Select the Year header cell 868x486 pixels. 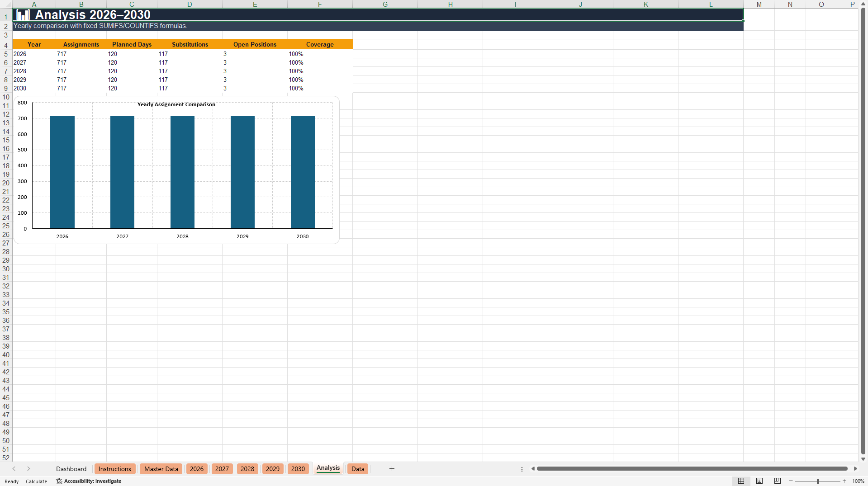[34, 44]
